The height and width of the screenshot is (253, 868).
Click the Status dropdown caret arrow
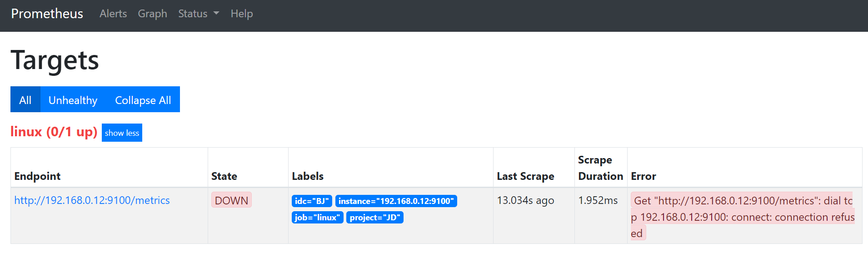(x=216, y=14)
